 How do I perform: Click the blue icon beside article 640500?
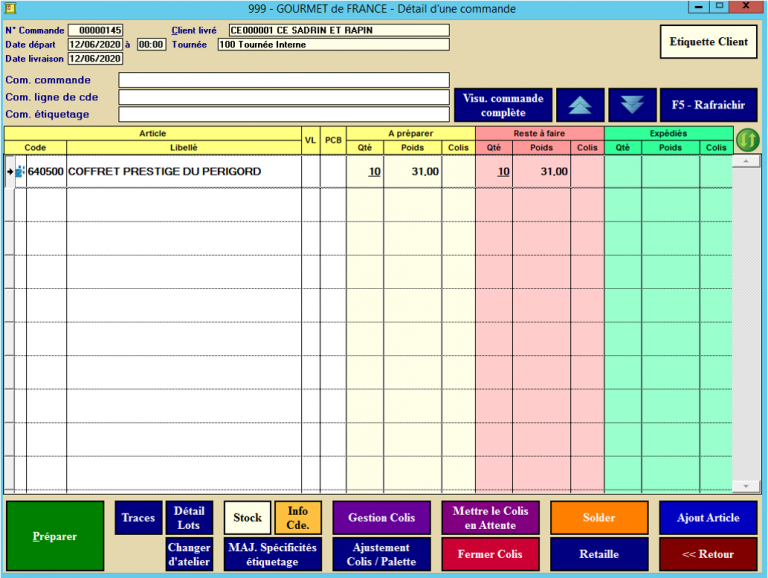[20, 172]
